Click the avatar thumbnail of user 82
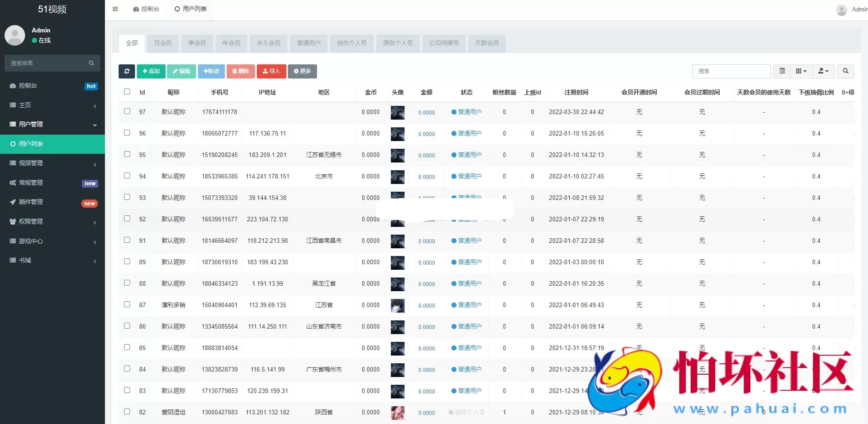The width and height of the screenshot is (868, 424). coord(397,413)
